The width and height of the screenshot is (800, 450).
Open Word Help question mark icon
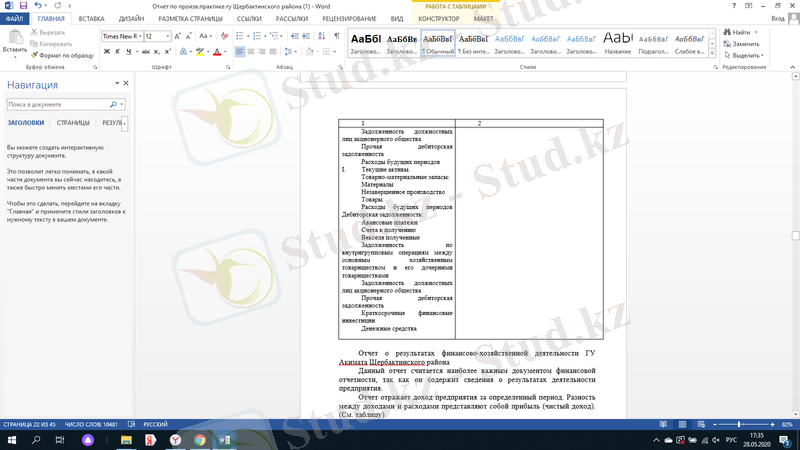click(x=734, y=6)
